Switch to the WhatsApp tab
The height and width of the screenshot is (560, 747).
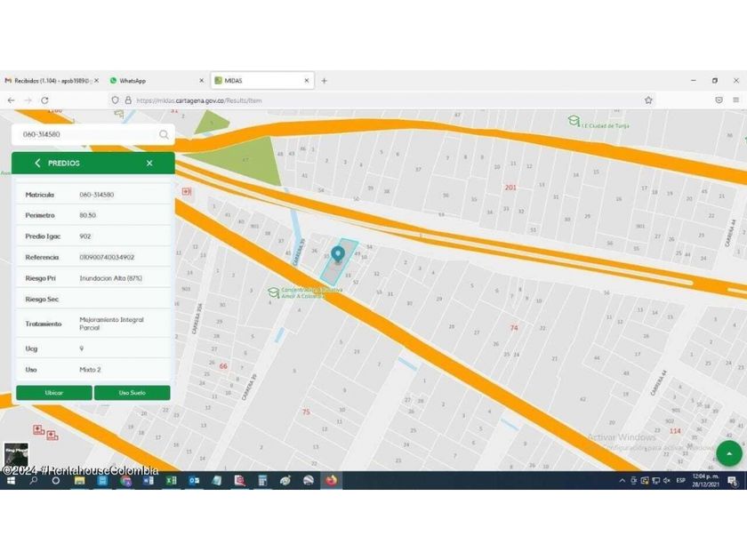click(x=155, y=81)
